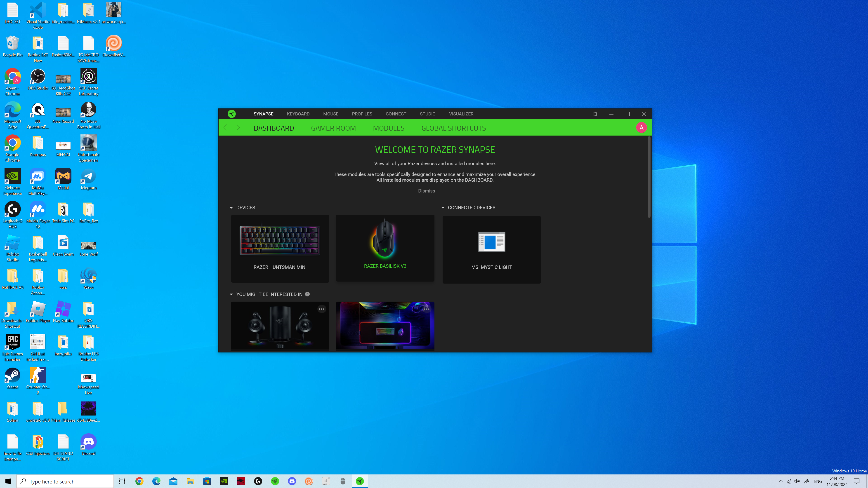This screenshot has height=488, width=868.
Task: Collapse You Might Be Interested In section
Action: point(231,294)
